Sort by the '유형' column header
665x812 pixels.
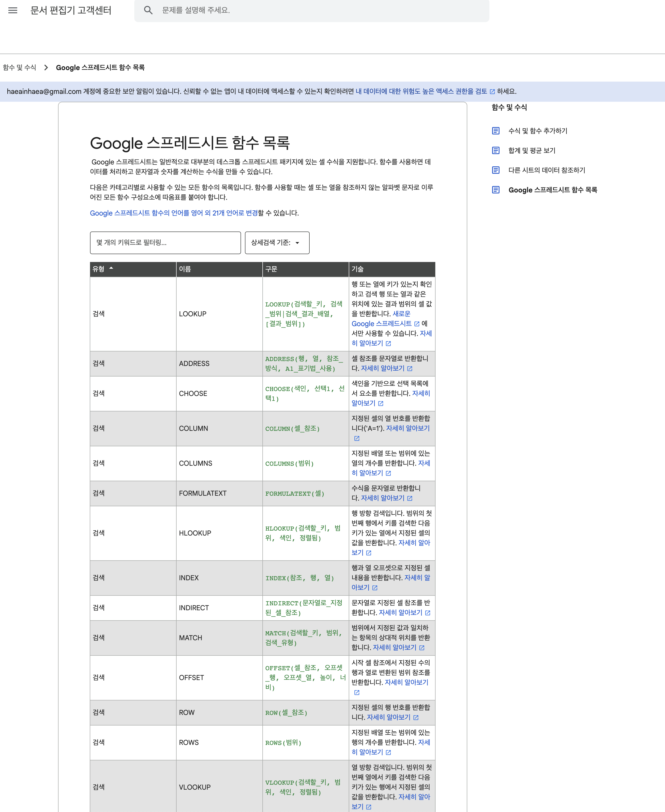coord(133,269)
